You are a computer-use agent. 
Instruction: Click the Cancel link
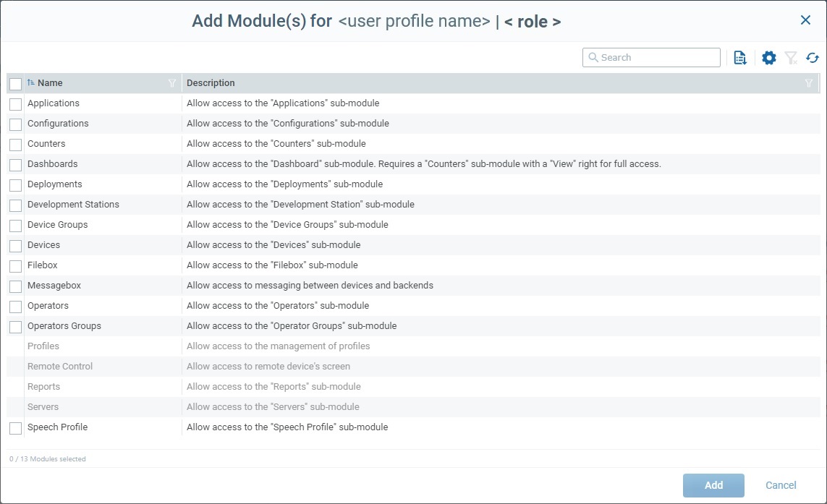coord(781,485)
